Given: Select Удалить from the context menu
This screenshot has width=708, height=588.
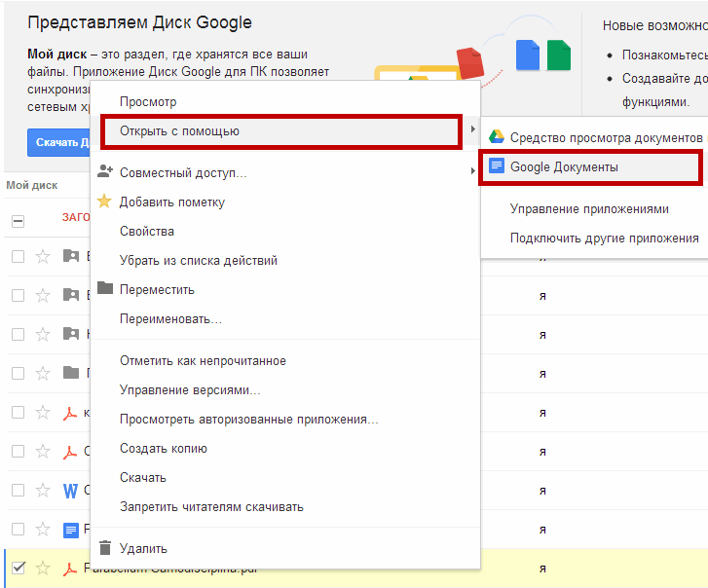Looking at the screenshot, I should [x=285, y=548].
